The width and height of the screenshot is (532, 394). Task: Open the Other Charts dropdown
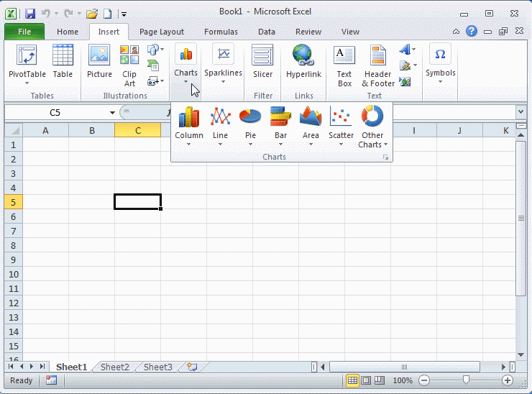click(x=372, y=126)
